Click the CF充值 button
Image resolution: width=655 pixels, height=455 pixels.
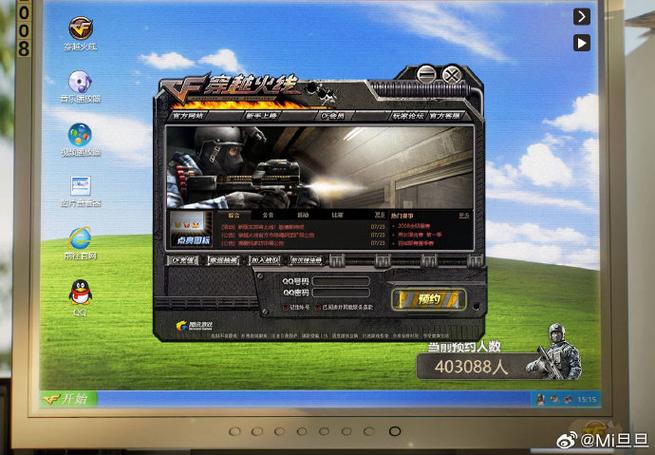coord(183,260)
